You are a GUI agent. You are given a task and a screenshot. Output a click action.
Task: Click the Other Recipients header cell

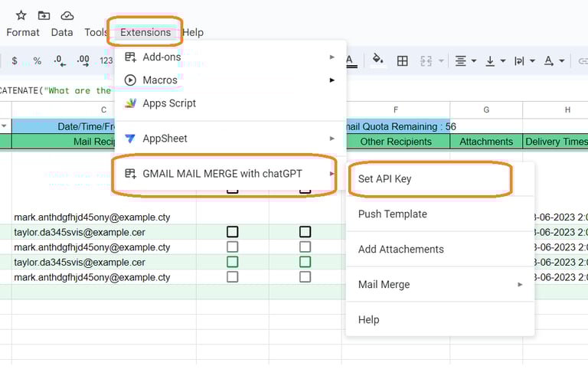tap(396, 142)
